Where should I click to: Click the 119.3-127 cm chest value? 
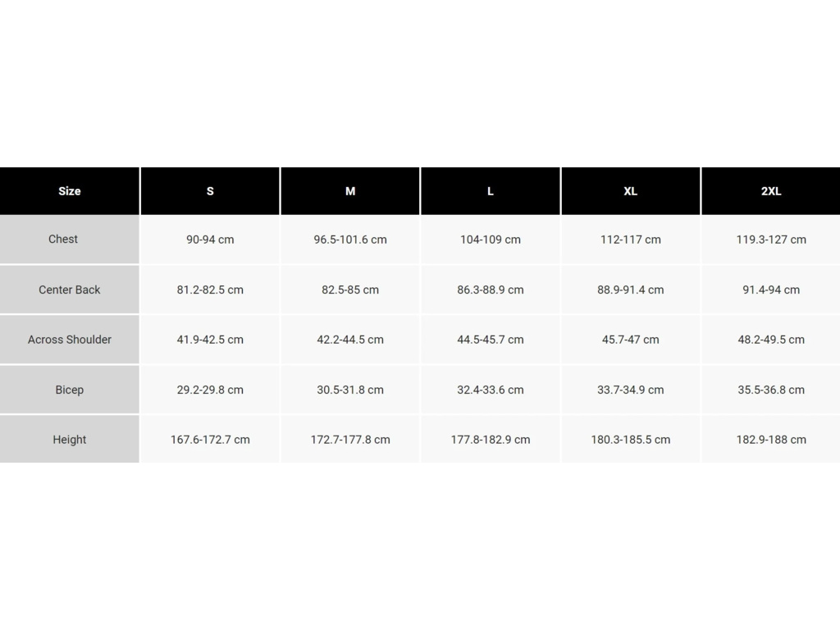coord(771,240)
